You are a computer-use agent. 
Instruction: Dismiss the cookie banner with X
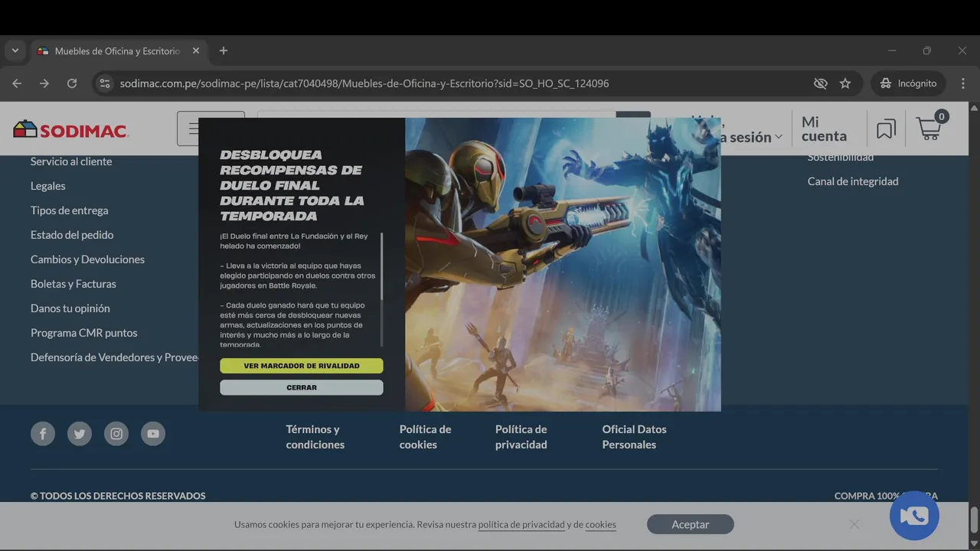[854, 524]
